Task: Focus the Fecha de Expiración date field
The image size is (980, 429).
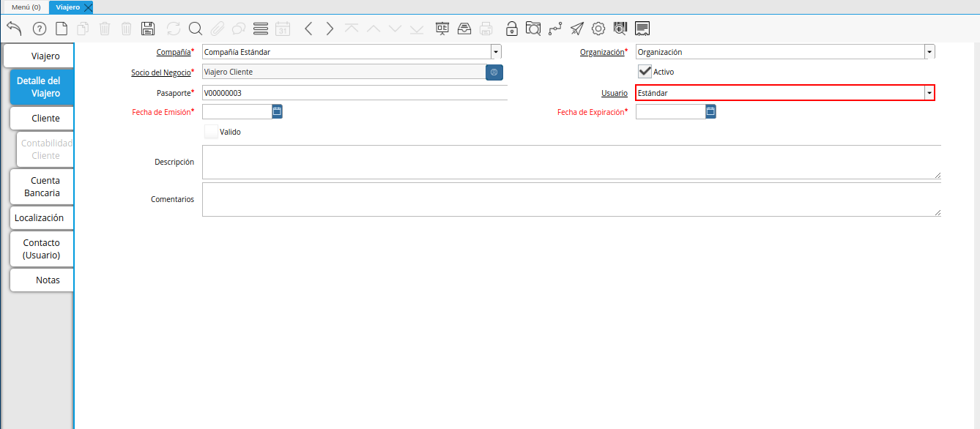Action: click(670, 111)
